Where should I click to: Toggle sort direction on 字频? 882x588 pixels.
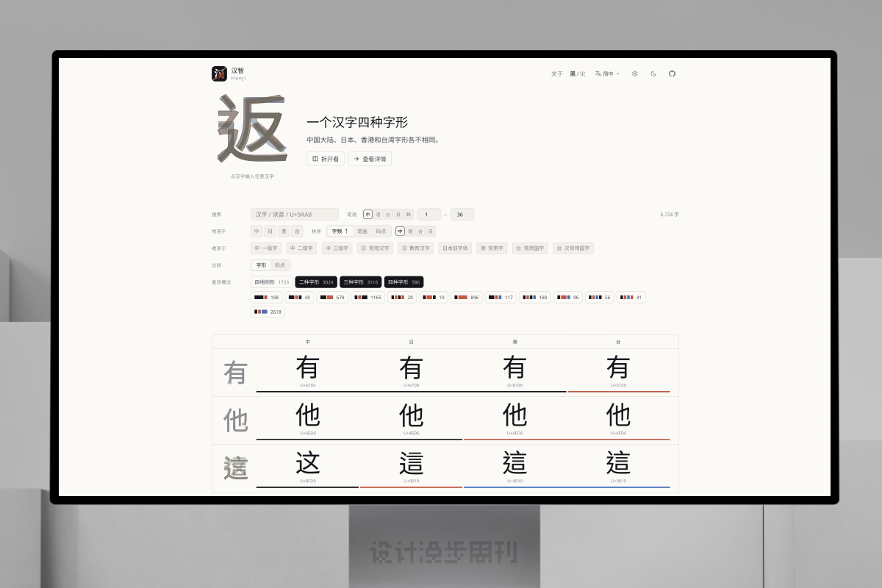pos(340,232)
